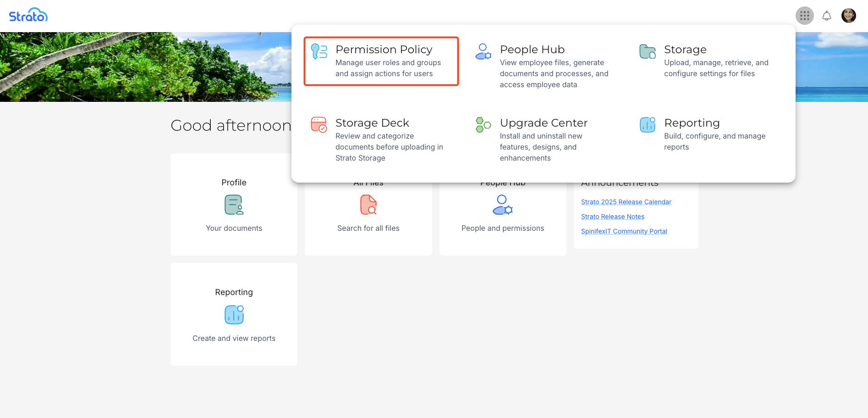Click the Strato cloud logo
Screen dimensions: 868x418
[x=28, y=15]
